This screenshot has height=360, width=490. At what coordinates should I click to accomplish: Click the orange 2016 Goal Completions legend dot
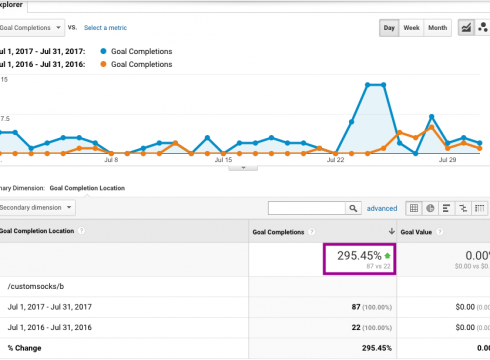point(103,64)
